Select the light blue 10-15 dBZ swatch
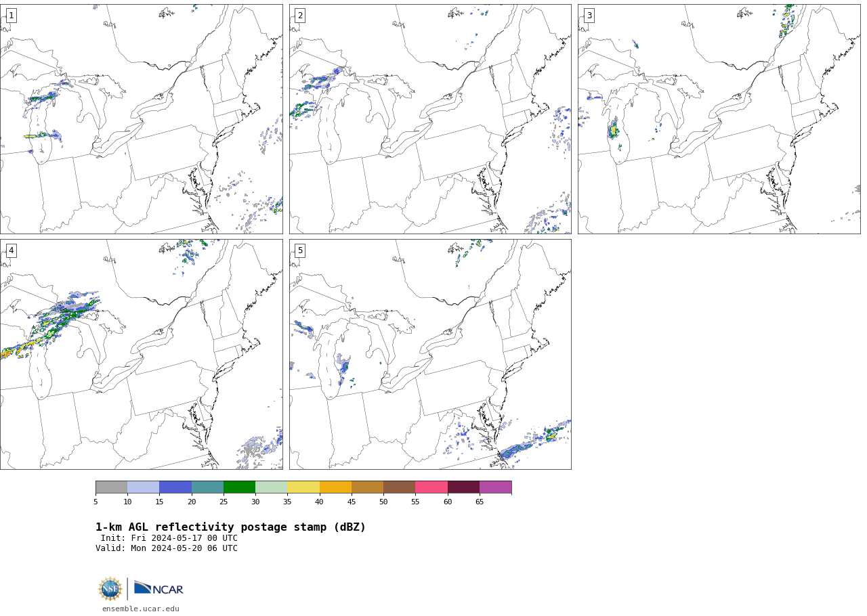The width and height of the screenshot is (867, 616). coord(144,487)
